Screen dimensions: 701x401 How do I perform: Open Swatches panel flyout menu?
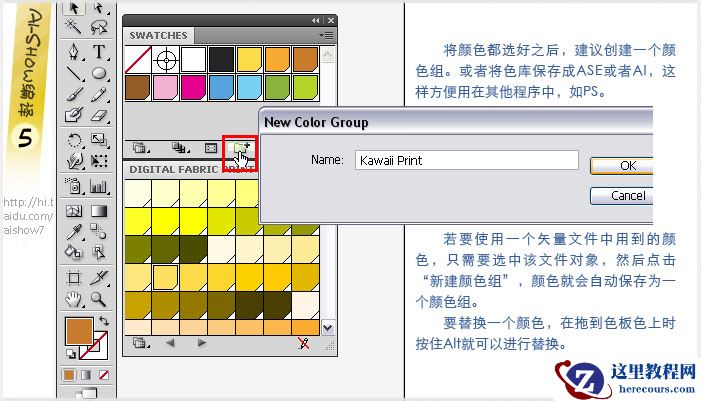point(327,35)
